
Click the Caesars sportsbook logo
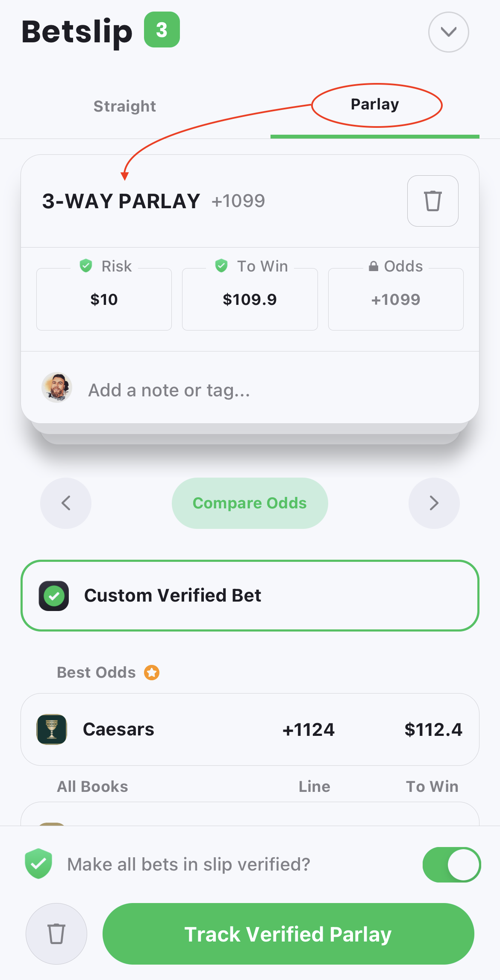52,729
